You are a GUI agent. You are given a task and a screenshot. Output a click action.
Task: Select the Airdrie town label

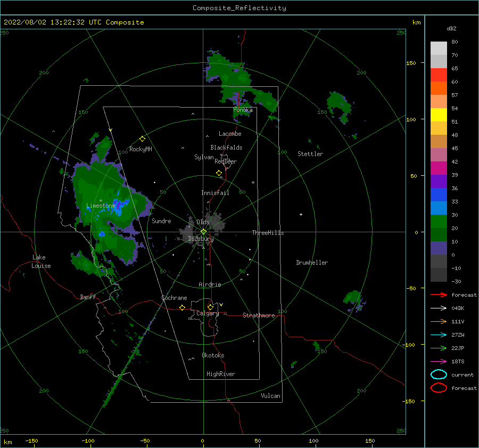(210, 284)
